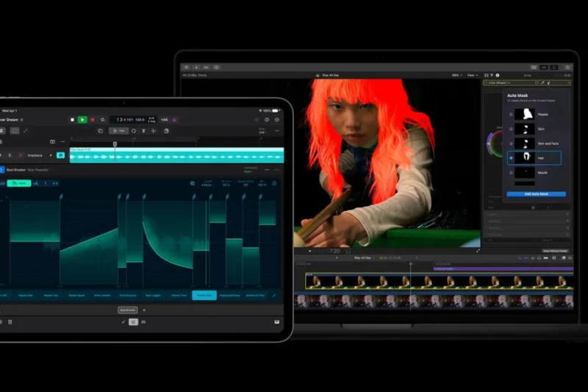Toggle the purple metronome icon on iPad
This screenshot has height=392, width=588.
175,120
